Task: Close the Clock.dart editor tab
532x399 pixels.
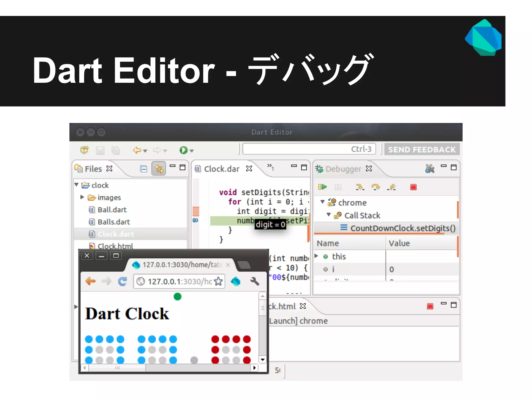Action: (x=249, y=169)
